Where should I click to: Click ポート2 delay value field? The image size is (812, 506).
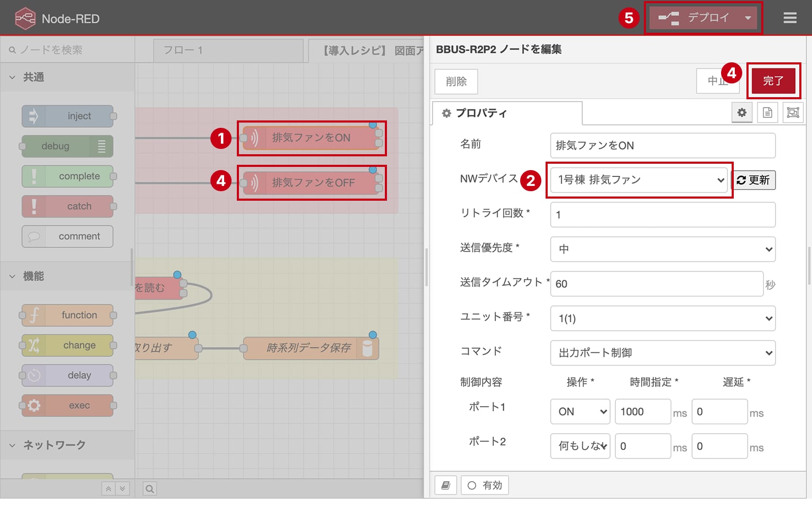[719, 446]
